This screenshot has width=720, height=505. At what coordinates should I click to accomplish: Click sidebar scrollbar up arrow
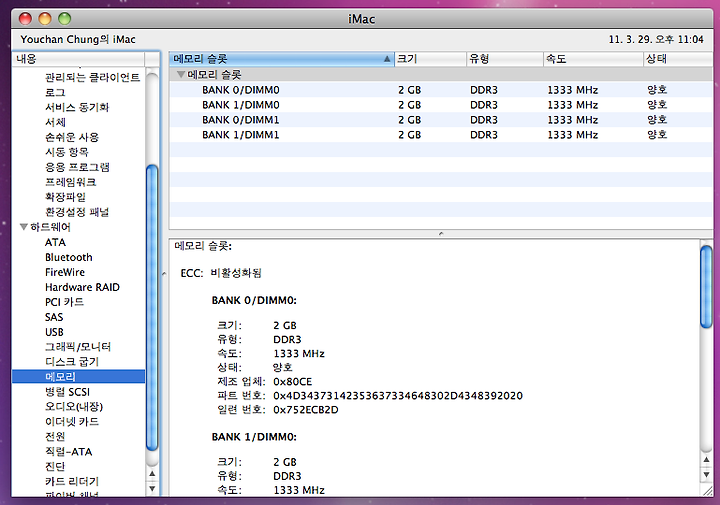click(x=152, y=473)
